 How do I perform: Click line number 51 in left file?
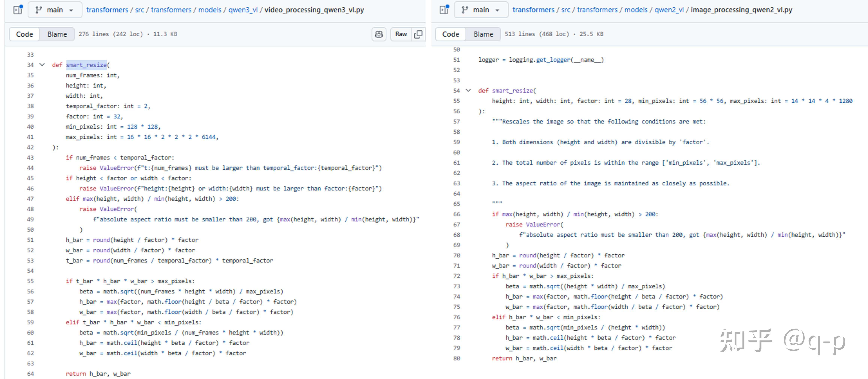(30, 240)
